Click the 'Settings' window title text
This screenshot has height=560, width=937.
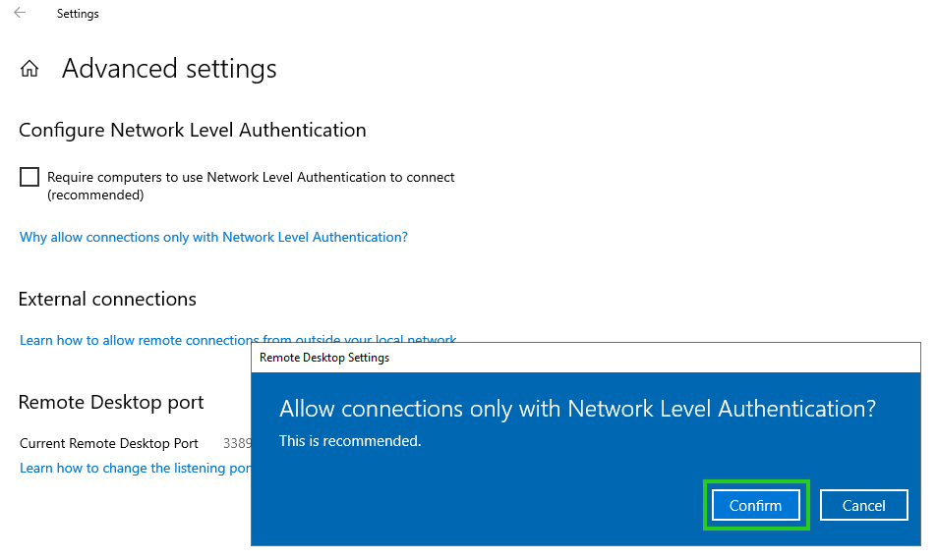click(78, 14)
